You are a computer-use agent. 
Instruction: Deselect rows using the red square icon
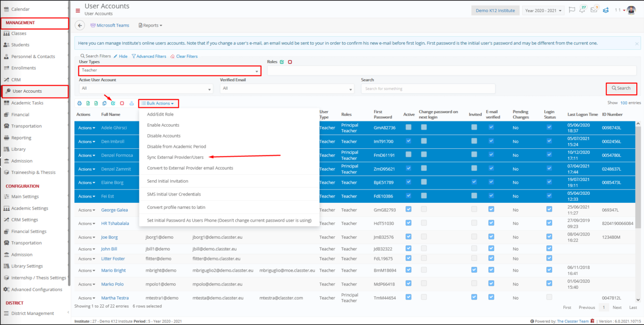tap(122, 103)
